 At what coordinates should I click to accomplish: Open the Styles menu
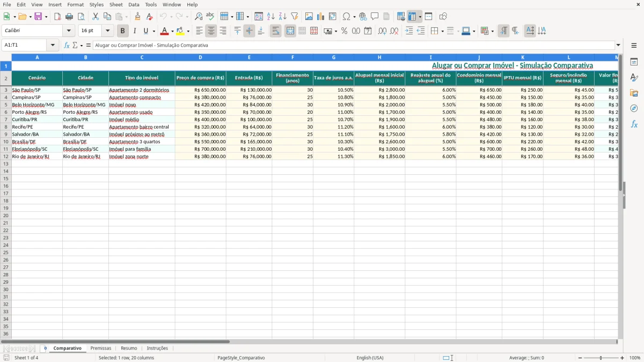tap(97, 4)
